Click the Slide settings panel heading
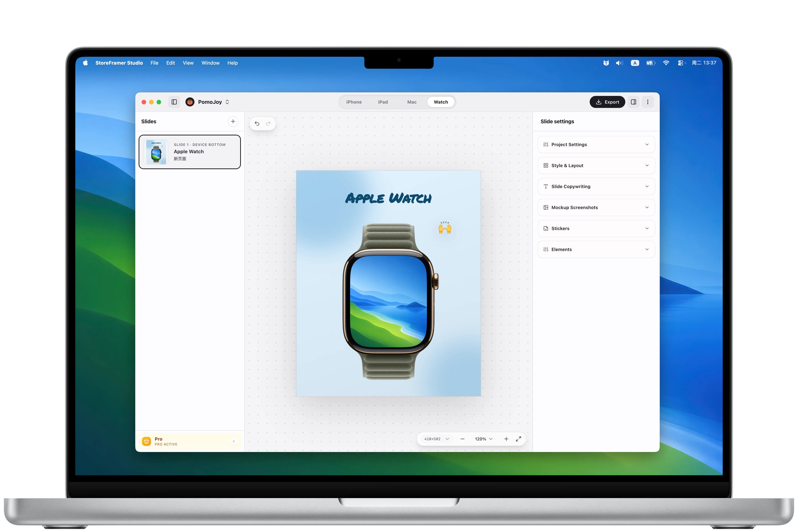Viewport: 798px width, 532px height. [x=557, y=121]
